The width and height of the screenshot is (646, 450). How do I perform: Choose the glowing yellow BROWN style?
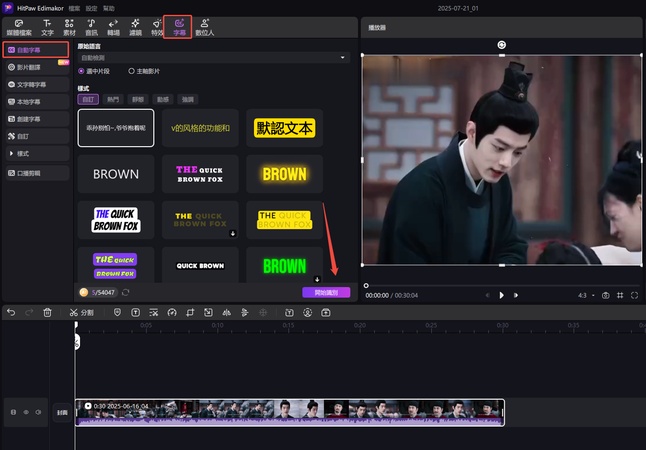click(x=285, y=174)
